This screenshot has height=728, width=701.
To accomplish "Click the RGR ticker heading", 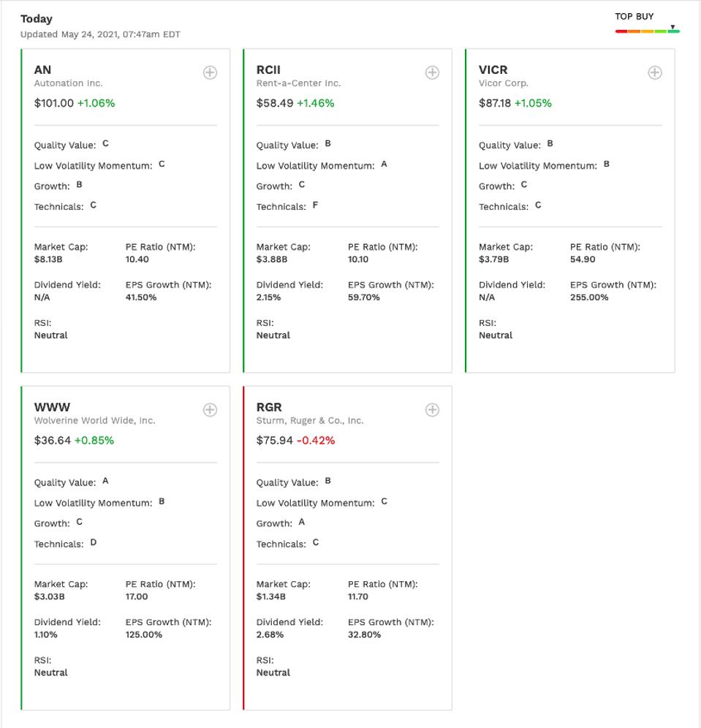I will click(269, 407).
